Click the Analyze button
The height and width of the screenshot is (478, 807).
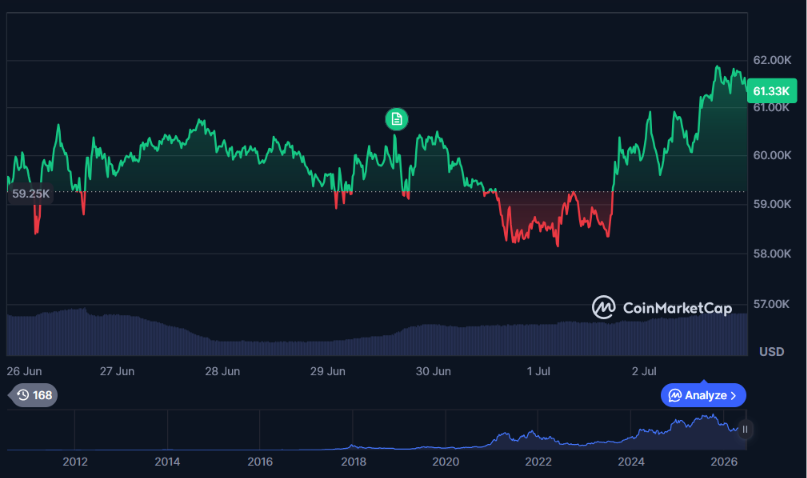pyautogui.click(x=703, y=395)
